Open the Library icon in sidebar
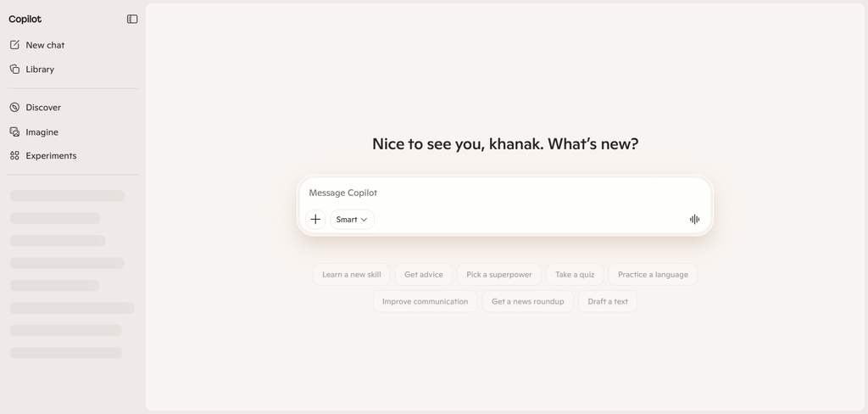Viewport: 868px width, 414px height. pos(15,70)
